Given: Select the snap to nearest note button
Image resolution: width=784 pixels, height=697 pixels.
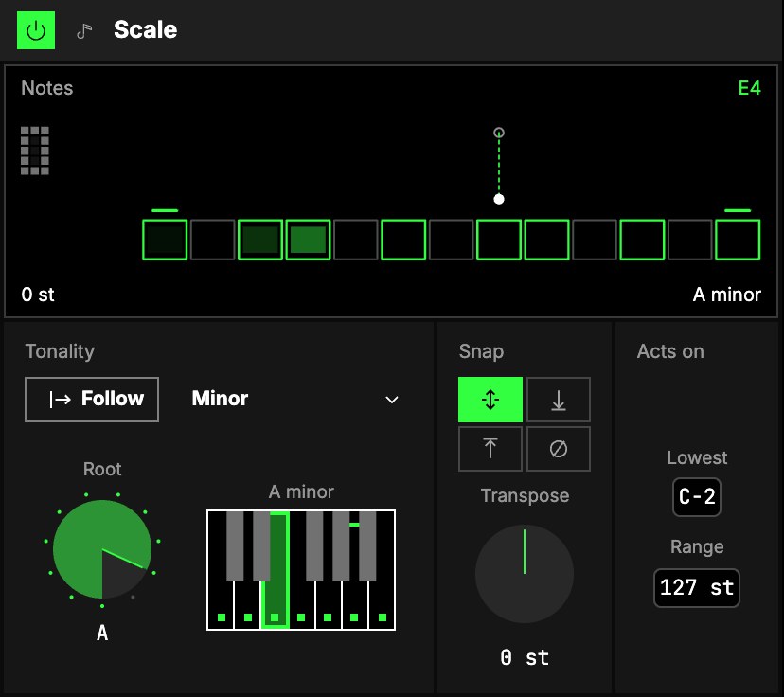Looking at the screenshot, I should tap(490, 400).
